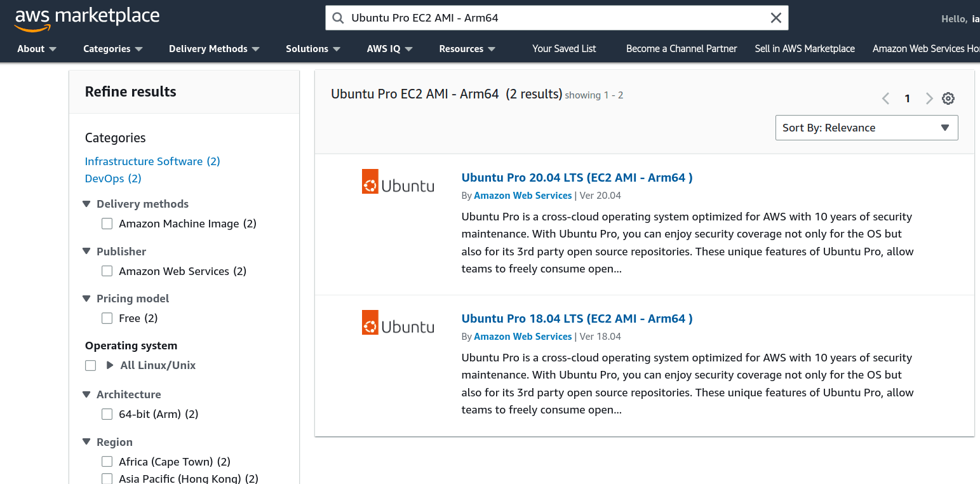Click the Refine results heading

click(130, 91)
